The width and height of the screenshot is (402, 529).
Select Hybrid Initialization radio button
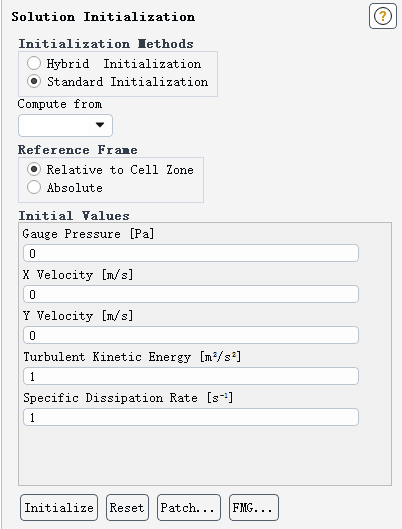click(x=34, y=63)
